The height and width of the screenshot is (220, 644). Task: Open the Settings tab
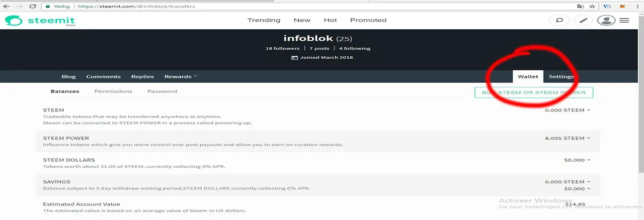coord(561,76)
